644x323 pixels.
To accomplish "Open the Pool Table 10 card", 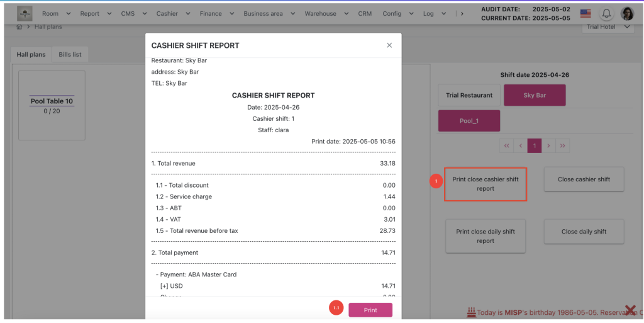I will click(52, 105).
